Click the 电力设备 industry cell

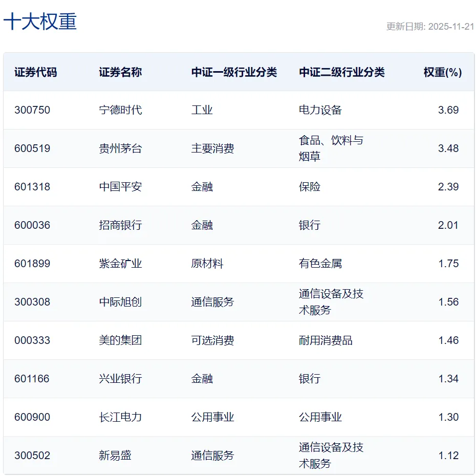click(x=320, y=110)
